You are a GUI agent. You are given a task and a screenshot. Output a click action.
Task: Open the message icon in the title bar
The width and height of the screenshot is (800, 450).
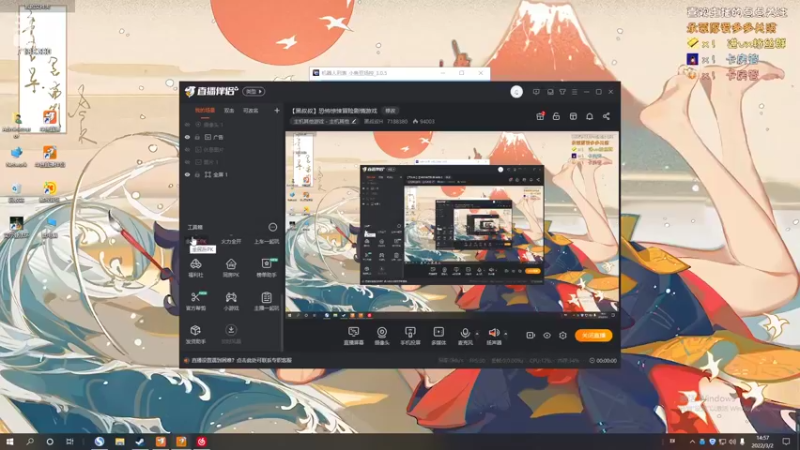click(x=536, y=92)
